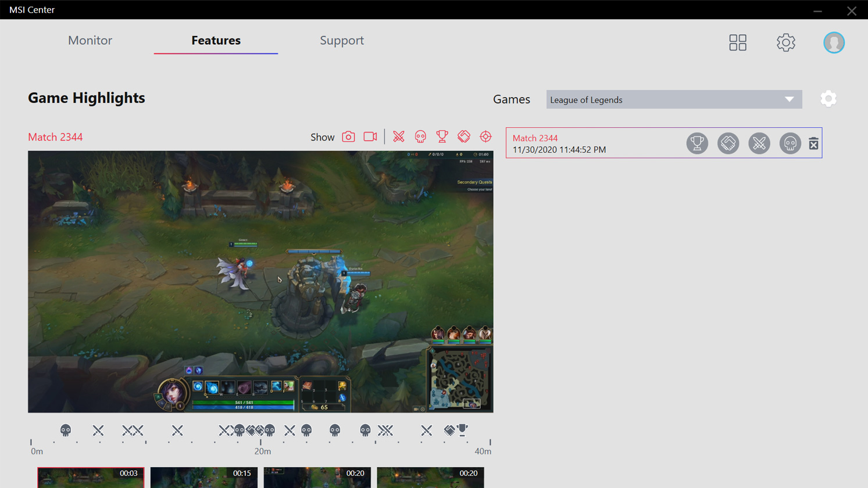Open the user profile avatar
This screenshot has height=488, width=868.
pyautogui.click(x=834, y=42)
